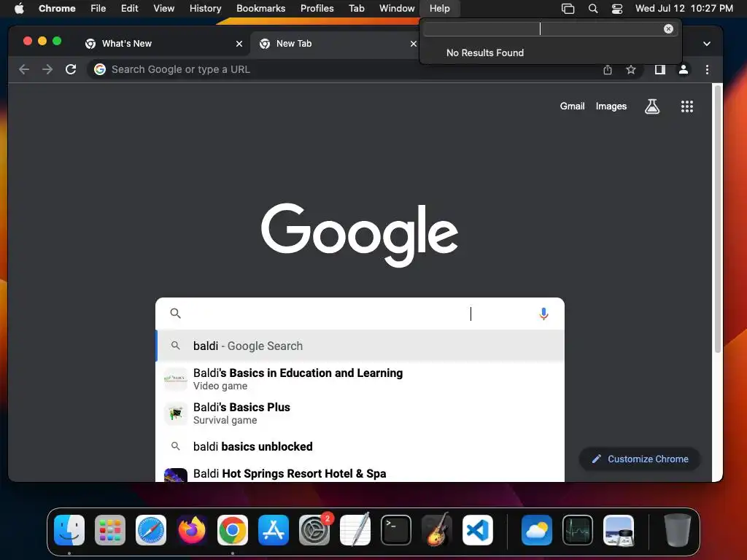Image resolution: width=747 pixels, height=560 pixels.
Task: Switch to the What's New tab
Action: click(x=164, y=43)
